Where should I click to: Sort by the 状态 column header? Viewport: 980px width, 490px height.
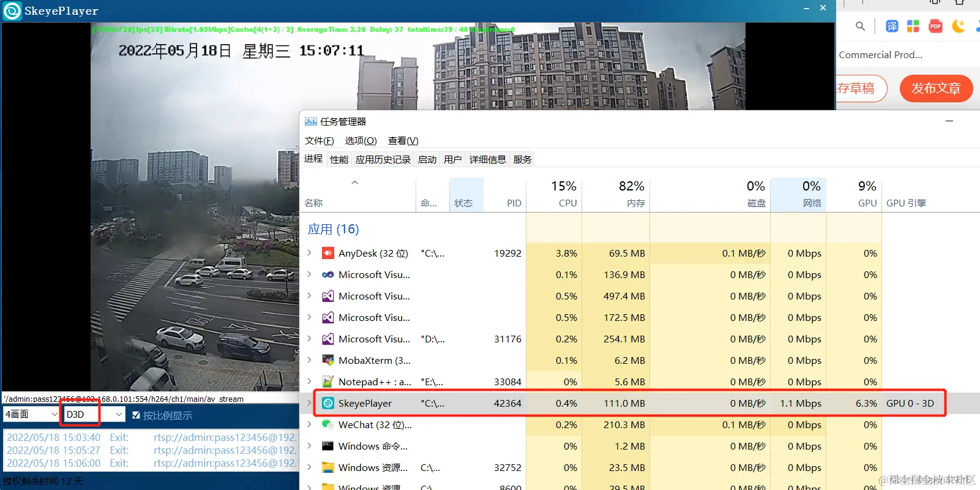[x=466, y=195]
